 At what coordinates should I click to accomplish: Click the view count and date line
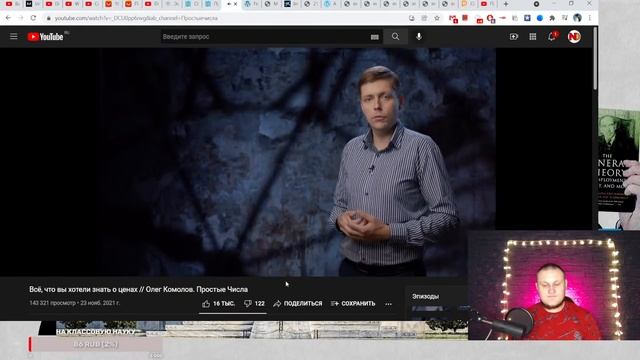(75, 303)
